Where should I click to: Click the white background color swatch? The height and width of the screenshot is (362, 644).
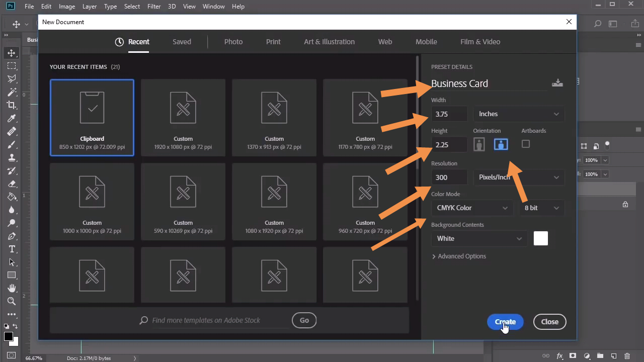(540, 239)
